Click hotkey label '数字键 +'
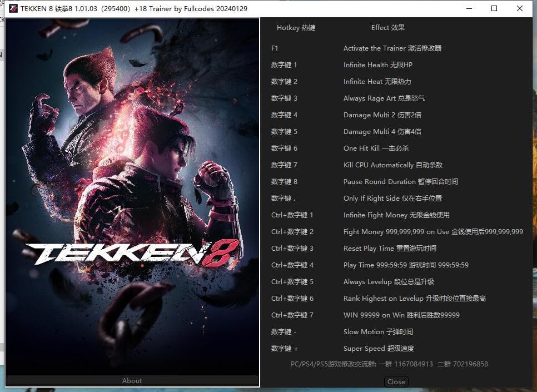Screen dimensions: 537x392 click(285, 349)
